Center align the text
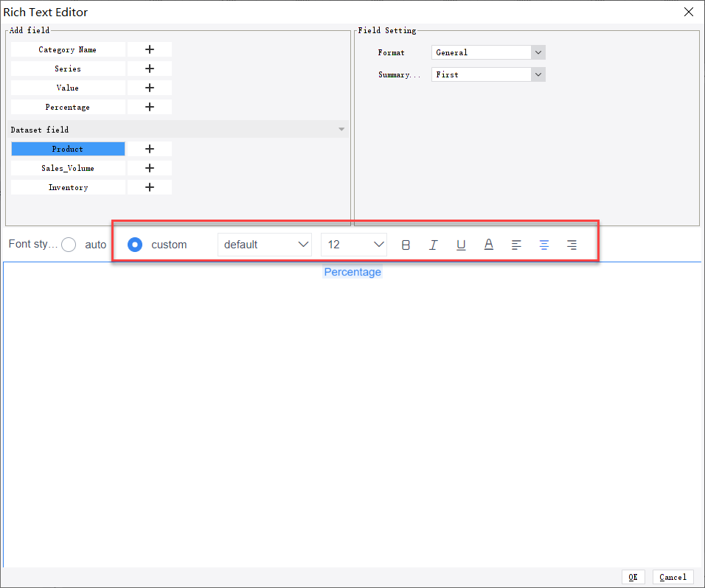 pyautogui.click(x=544, y=245)
